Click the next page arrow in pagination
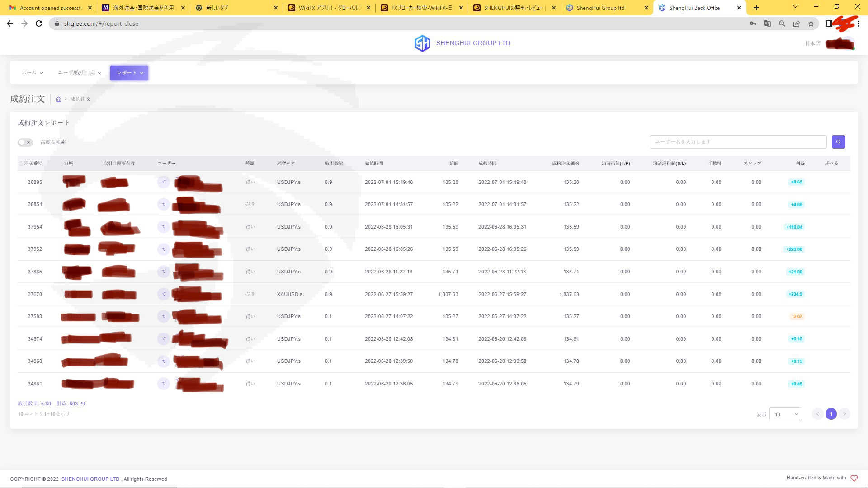 [x=844, y=414]
